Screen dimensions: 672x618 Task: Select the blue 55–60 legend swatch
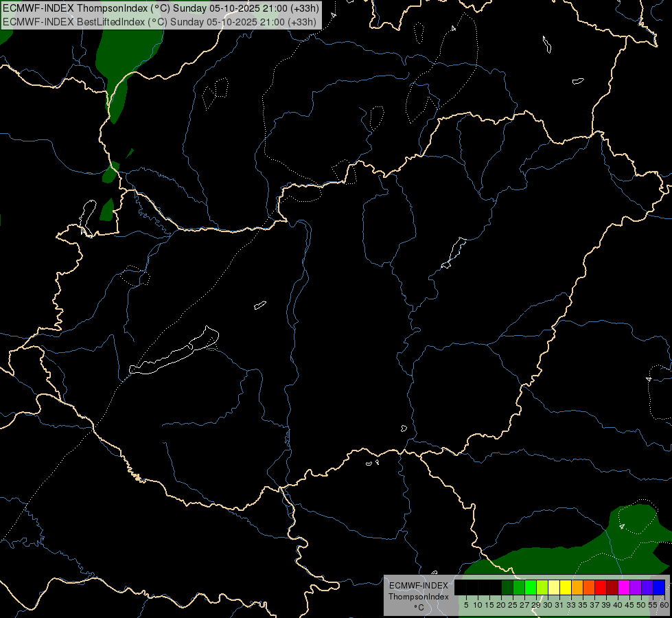[x=659, y=587]
